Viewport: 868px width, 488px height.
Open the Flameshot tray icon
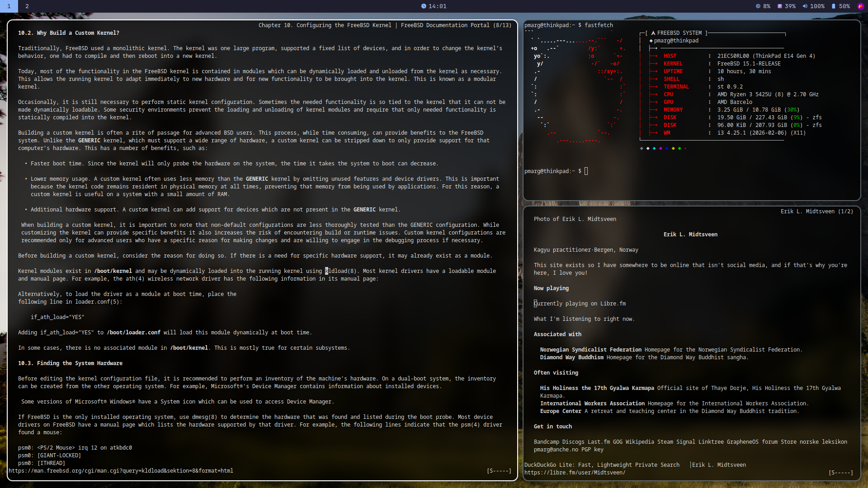(x=860, y=6)
